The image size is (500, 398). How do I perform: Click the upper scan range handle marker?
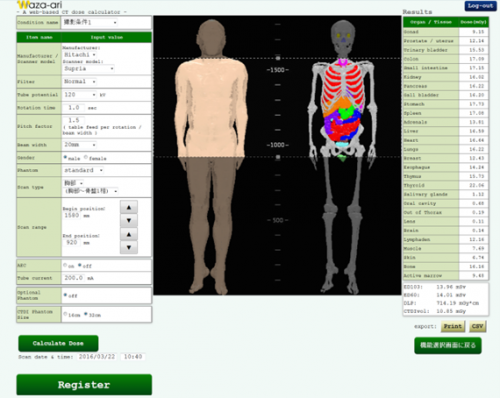pyautogui.click(x=278, y=58)
